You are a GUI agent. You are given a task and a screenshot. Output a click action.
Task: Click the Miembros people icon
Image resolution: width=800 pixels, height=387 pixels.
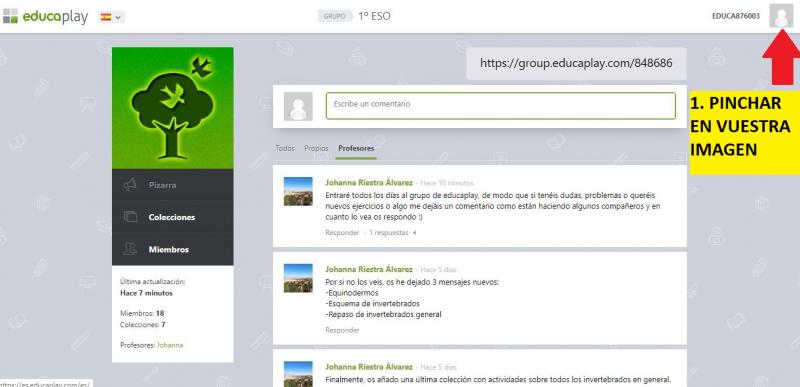click(130, 249)
